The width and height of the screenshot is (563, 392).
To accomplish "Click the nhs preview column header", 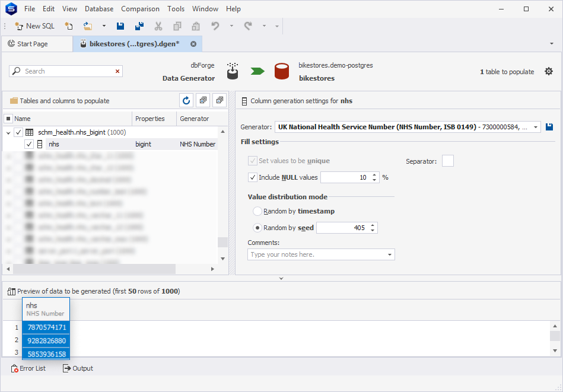I will coord(46,309).
